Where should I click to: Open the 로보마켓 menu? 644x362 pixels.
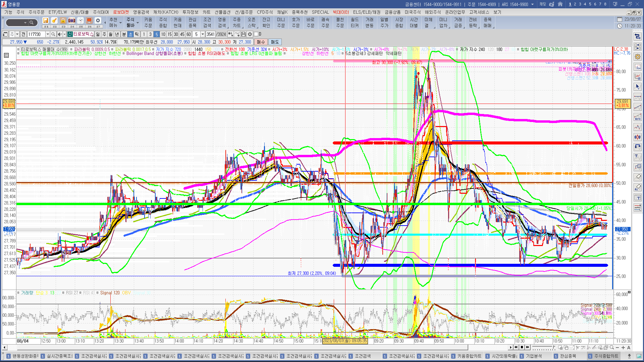[x=121, y=12]
